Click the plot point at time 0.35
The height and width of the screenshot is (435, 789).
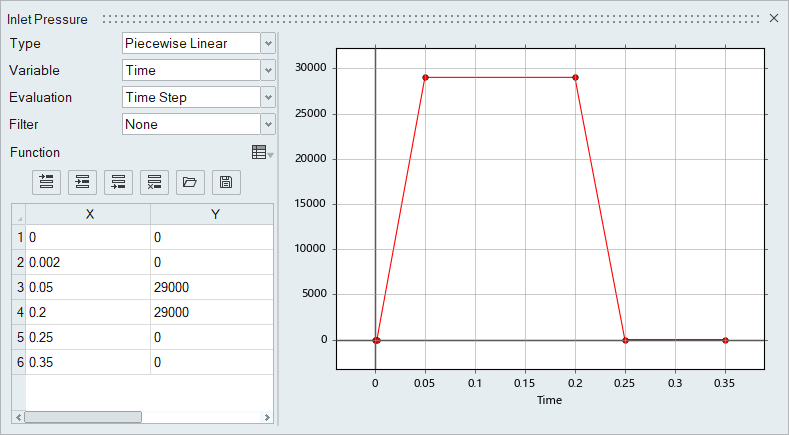pos(725,340)
